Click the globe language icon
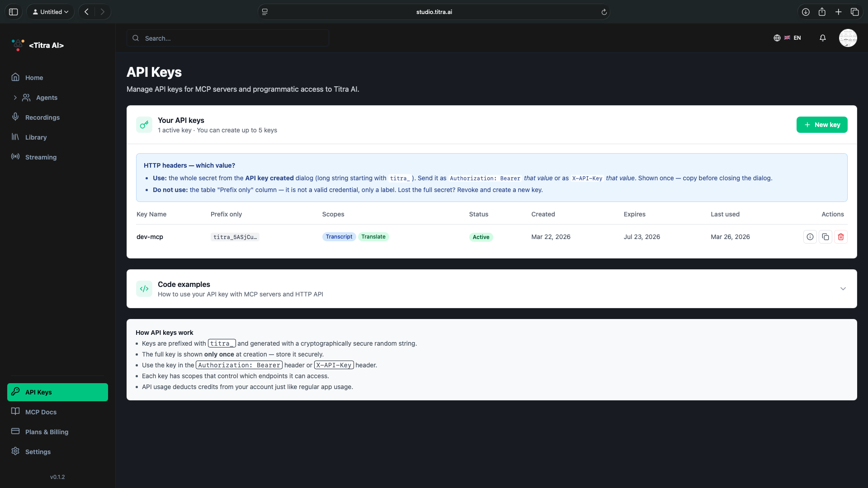 click(777, 38)
